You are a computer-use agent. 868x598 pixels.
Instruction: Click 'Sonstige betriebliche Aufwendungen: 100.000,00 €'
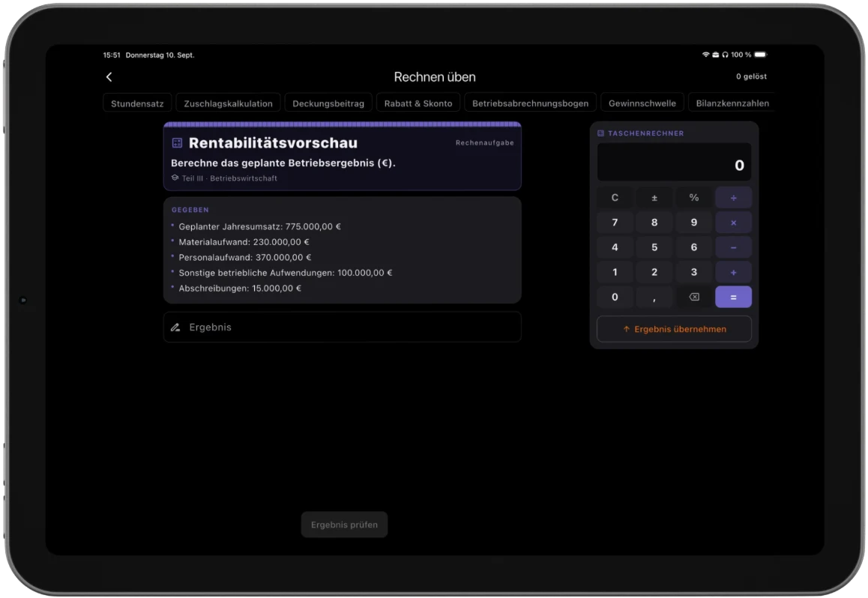pyautogui.click(x=285, y=273)
